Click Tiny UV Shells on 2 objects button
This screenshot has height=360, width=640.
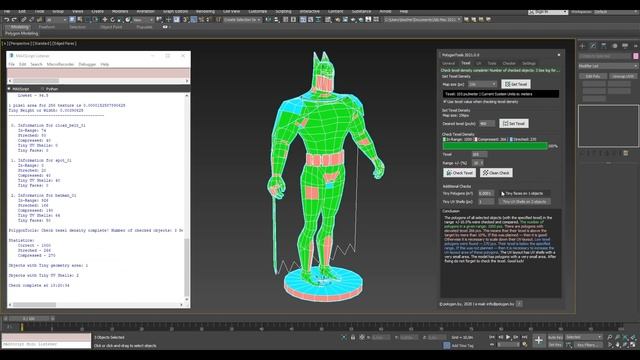click(524, 202)
